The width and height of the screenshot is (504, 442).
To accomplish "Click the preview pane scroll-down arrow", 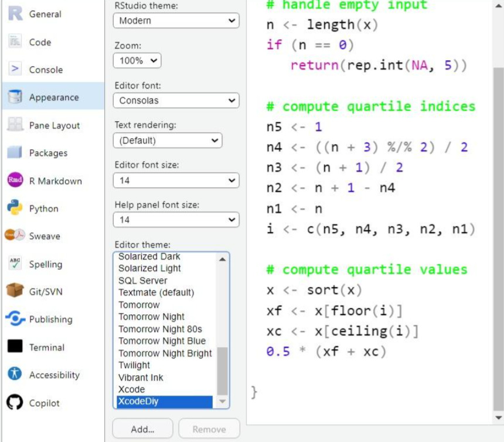I will [x=499, y=417].
